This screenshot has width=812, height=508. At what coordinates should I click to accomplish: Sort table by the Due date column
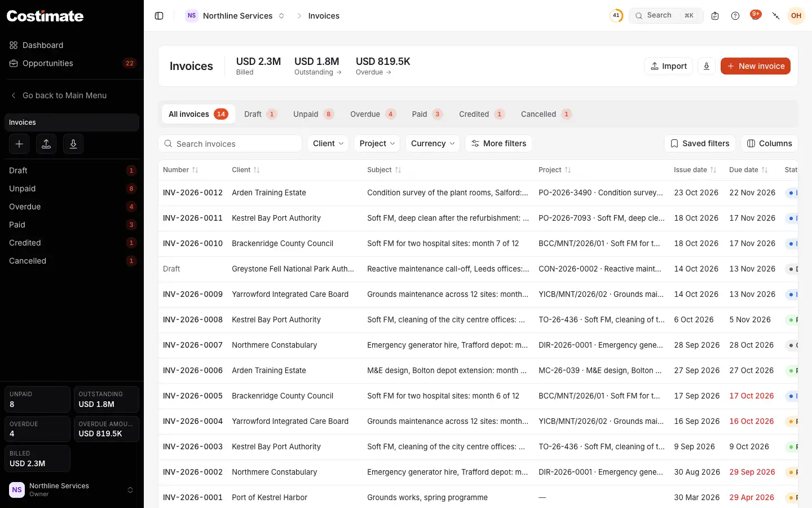[x=748, y=170]
